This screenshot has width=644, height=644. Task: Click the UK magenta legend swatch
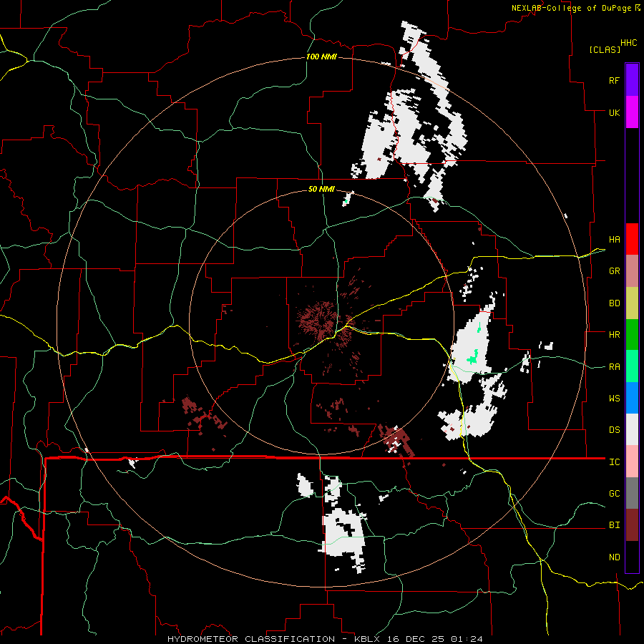point(632,112)
